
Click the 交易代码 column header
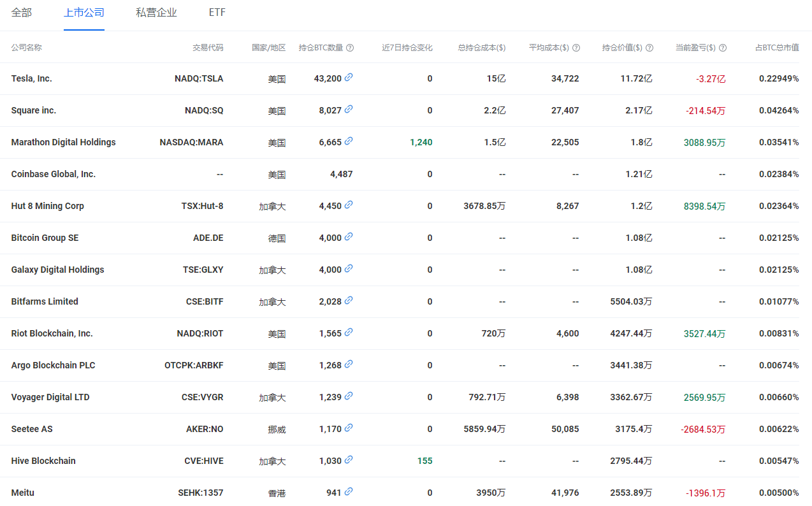pyautogui.click(x=208, y=48)
